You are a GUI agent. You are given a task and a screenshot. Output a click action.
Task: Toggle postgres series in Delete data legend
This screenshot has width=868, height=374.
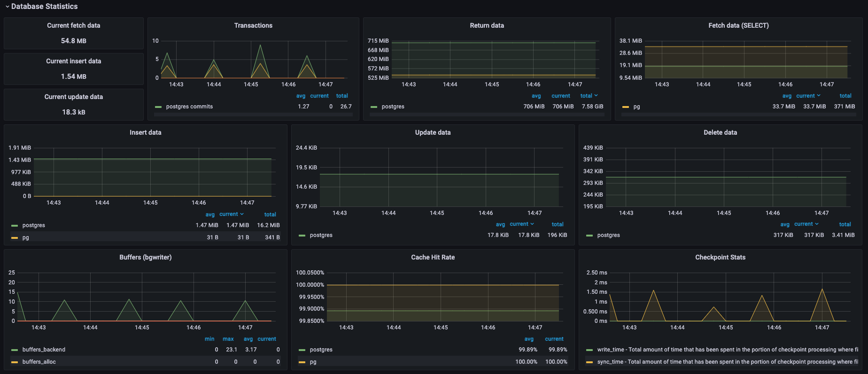click(608, 235)
